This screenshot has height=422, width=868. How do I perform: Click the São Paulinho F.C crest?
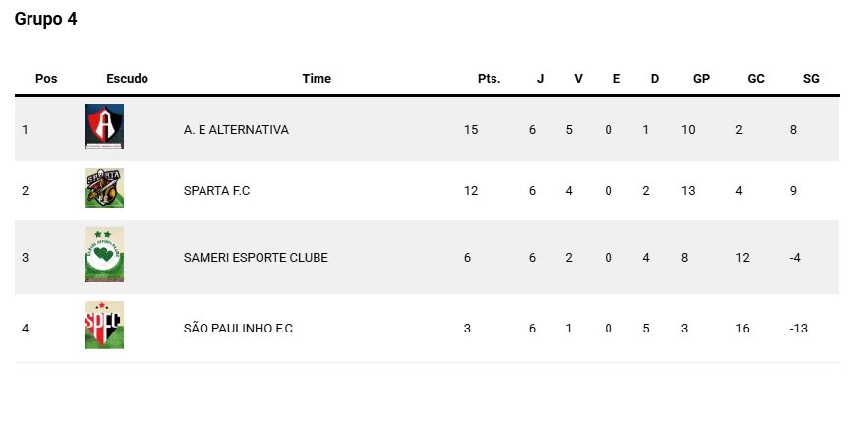(x=104, y=327)
